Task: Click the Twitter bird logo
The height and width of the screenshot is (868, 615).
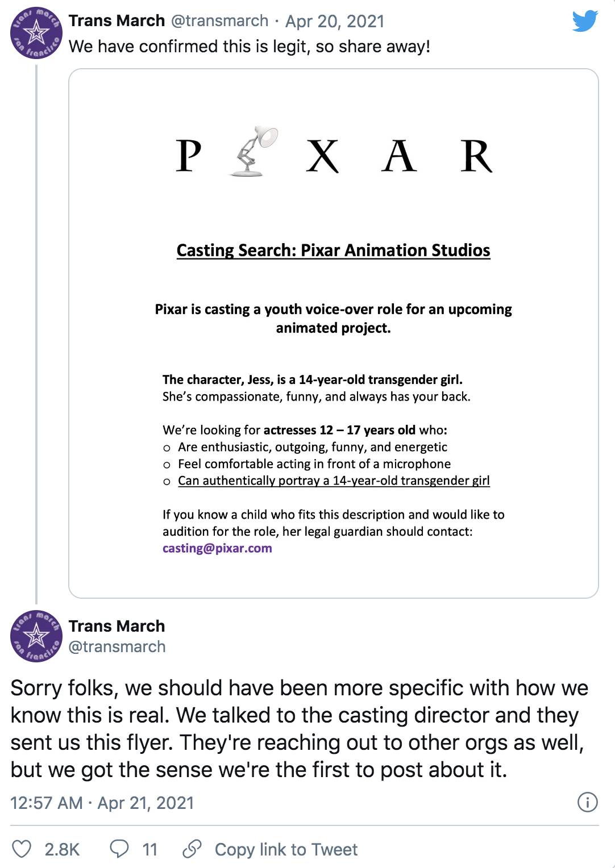Action: (584, 21)
